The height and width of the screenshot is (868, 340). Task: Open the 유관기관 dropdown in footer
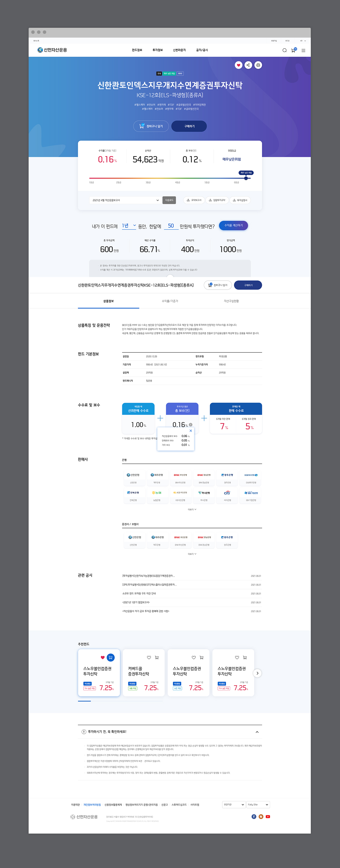coord(234,804)
